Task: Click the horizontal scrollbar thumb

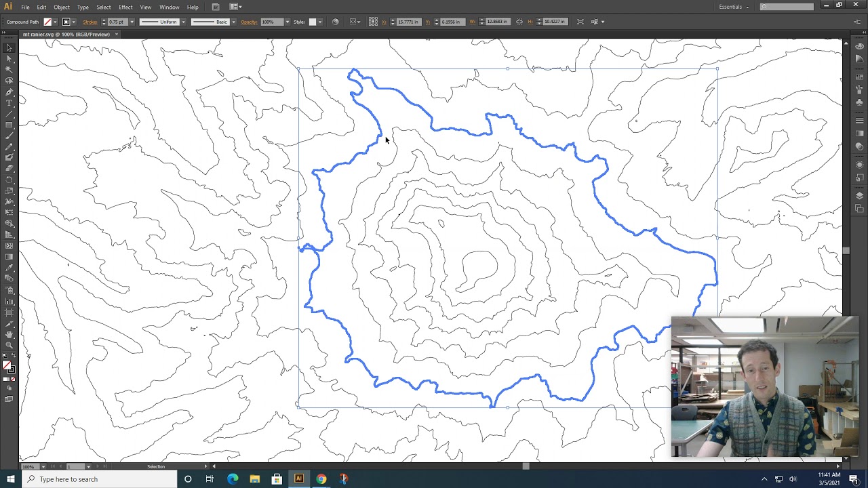Action: [526, 466]
